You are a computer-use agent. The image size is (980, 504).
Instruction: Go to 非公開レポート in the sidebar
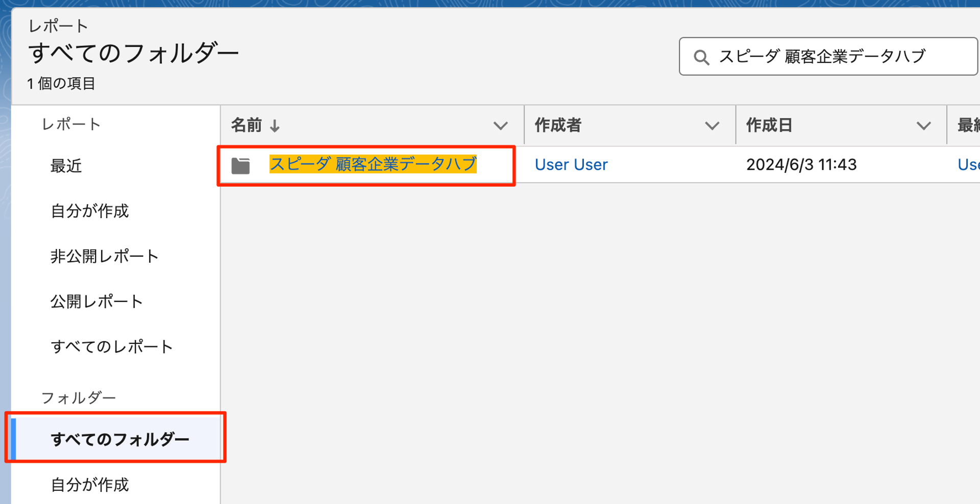coord(104,256)
